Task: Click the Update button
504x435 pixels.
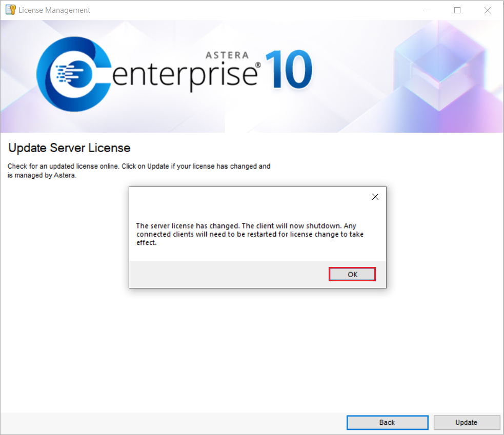Action: [x=466, y=422]
